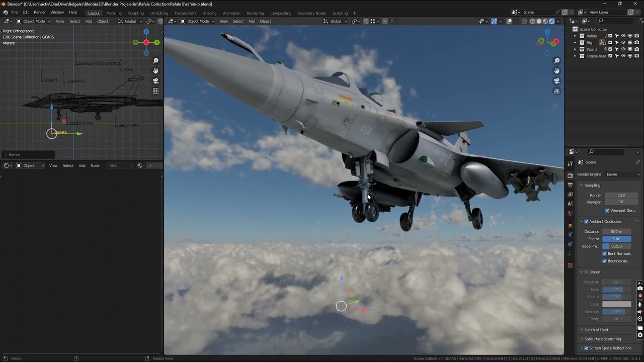This screenshot has height=362, width=644.
Task: Select wireframe viewport shading icon
Action: pos(532,21)
